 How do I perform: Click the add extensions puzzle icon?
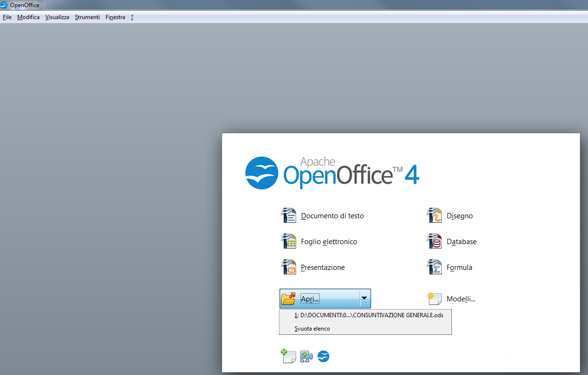(306, 356)
